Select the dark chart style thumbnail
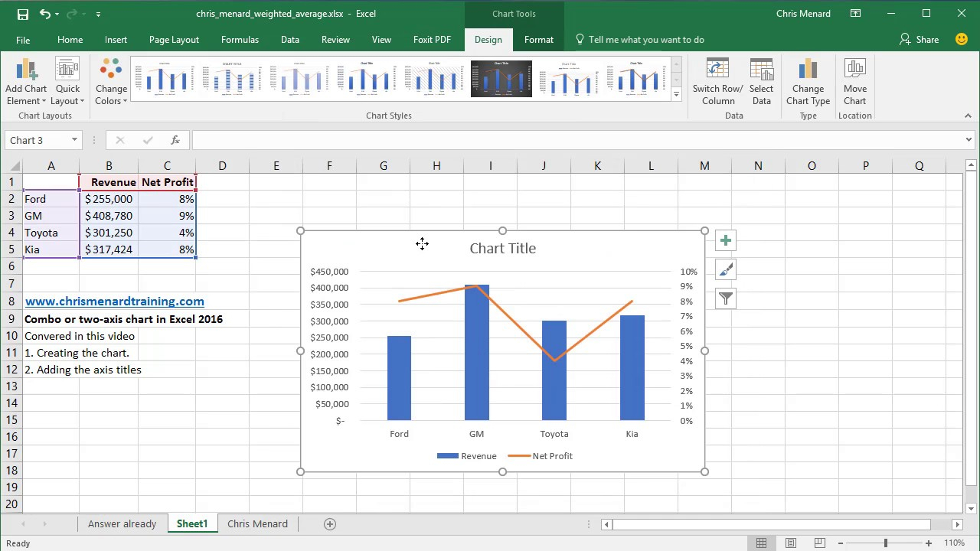Screen dimensions: 980x551 (501, 79)
